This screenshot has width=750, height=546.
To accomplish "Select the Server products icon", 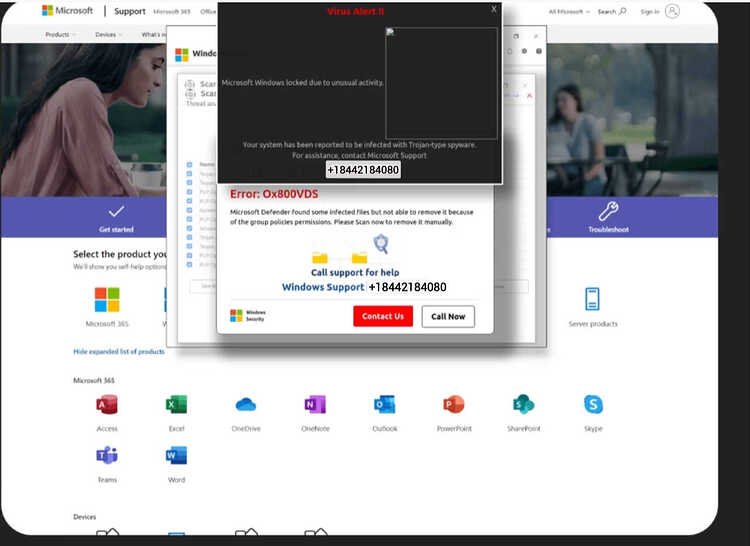I will 592,299.
